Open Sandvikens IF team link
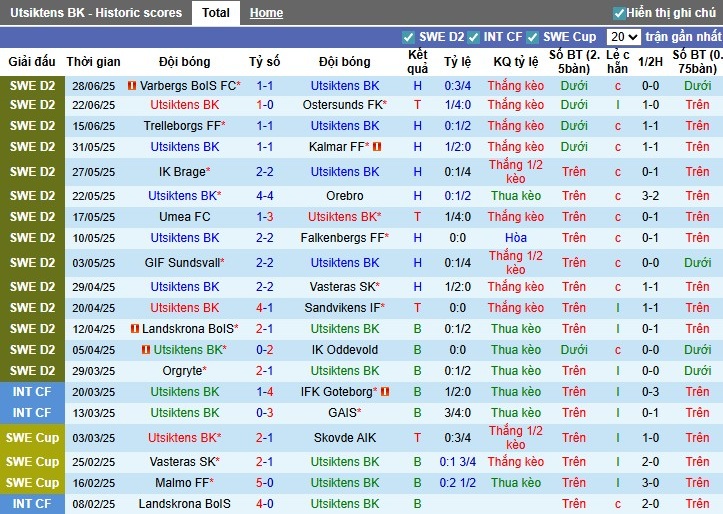 (x=342, y=308)
